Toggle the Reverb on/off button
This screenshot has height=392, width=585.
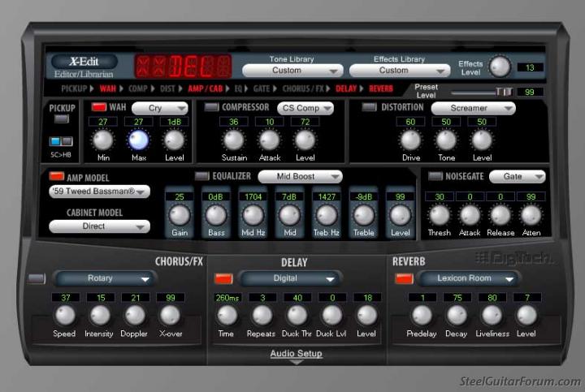[x=405, y=278]
